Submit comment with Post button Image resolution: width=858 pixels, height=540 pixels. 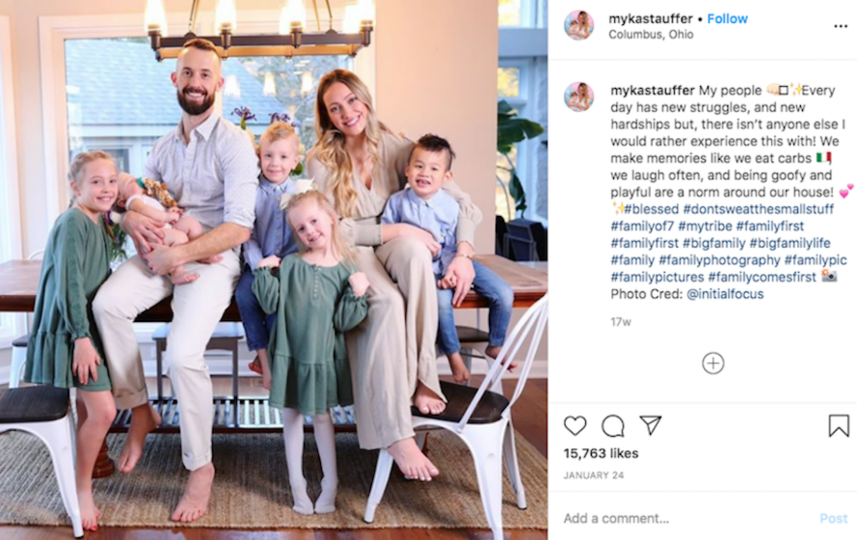[833, 518]
